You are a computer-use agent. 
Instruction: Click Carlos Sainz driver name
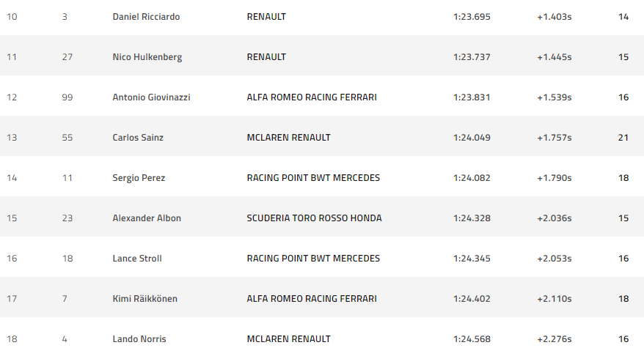(138, 137)
